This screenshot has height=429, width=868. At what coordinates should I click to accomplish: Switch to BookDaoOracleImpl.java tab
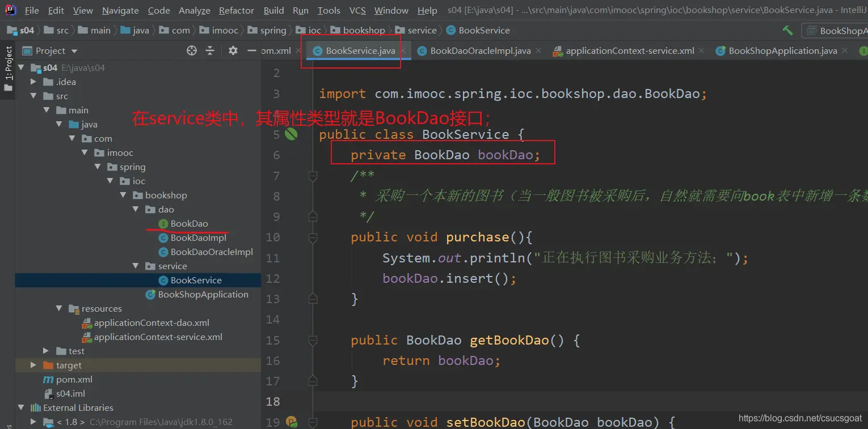tap(480, 51)
